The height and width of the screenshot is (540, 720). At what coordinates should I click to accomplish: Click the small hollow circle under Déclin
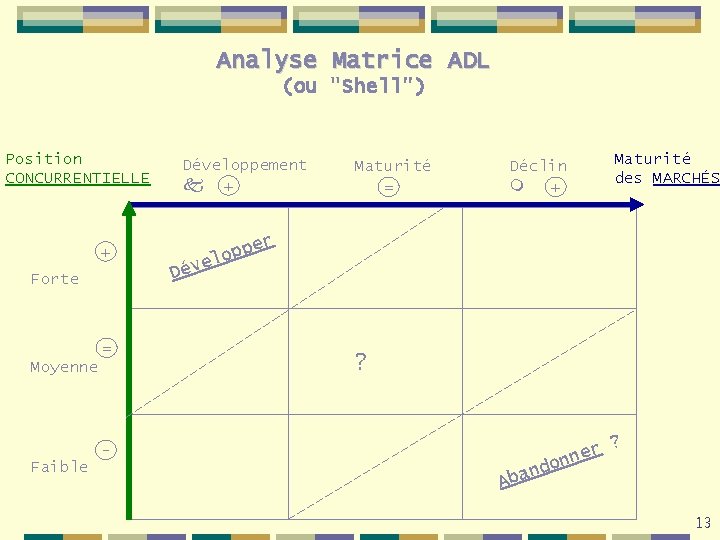[x=517, y=185]
